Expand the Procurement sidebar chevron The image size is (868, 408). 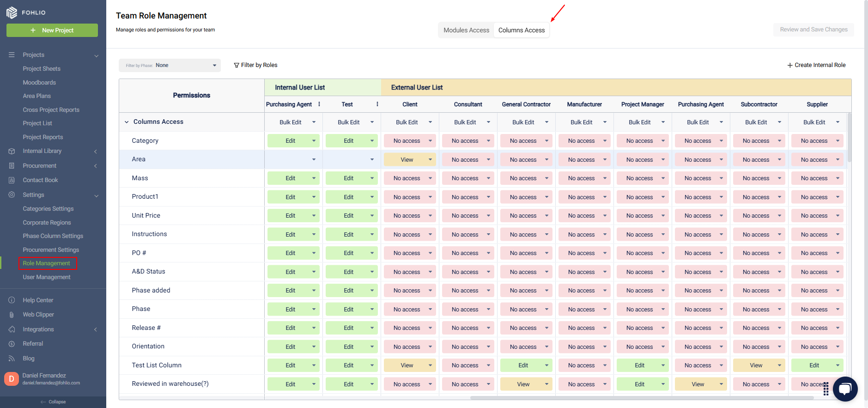(x=96, y=166)
